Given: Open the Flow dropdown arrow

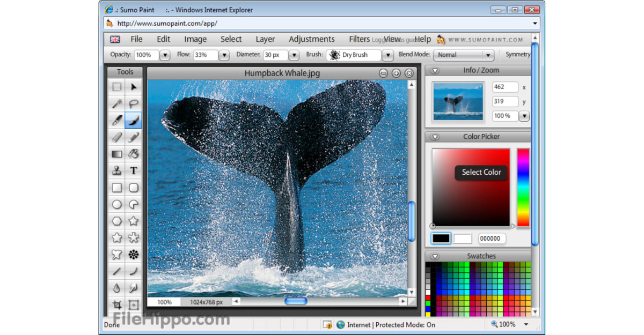Looking at the screenshot, I should click(224, 55).
